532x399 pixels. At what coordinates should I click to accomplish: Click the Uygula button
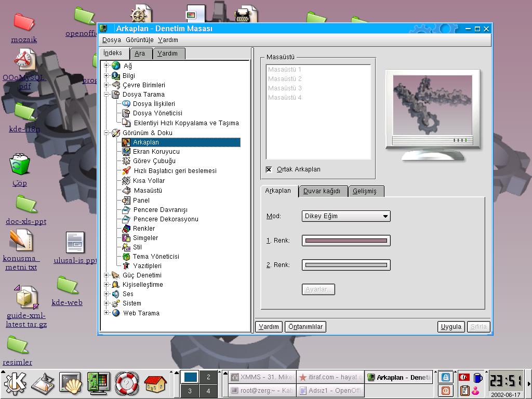coord(450,327)
